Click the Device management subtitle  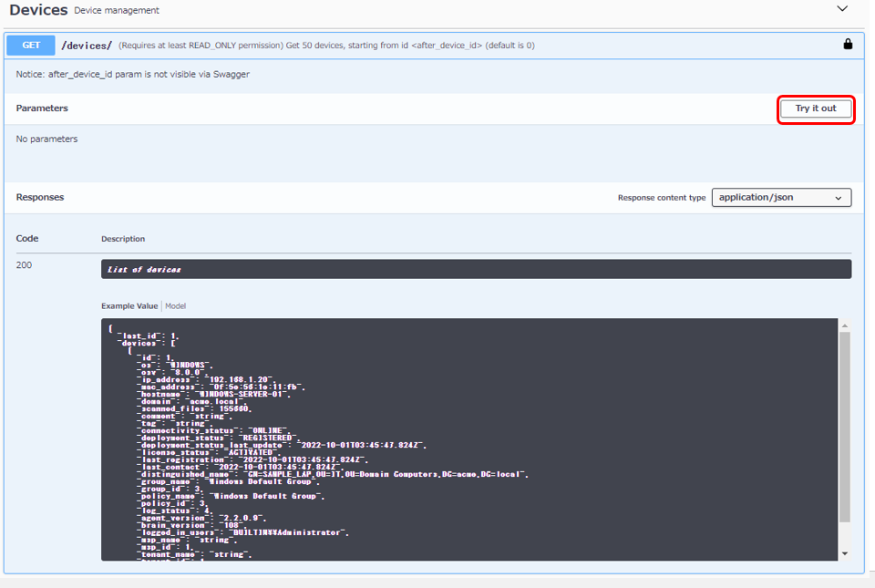tap(117, 11)
